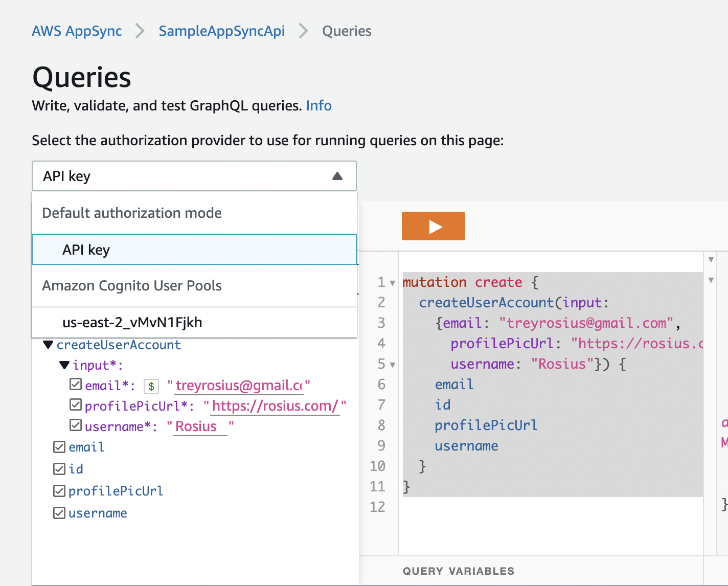Image resolution: width=728 pixels, height=586 pixels.
Task: Collapse the createUserAccount tree node
Action: pos(48,345)
